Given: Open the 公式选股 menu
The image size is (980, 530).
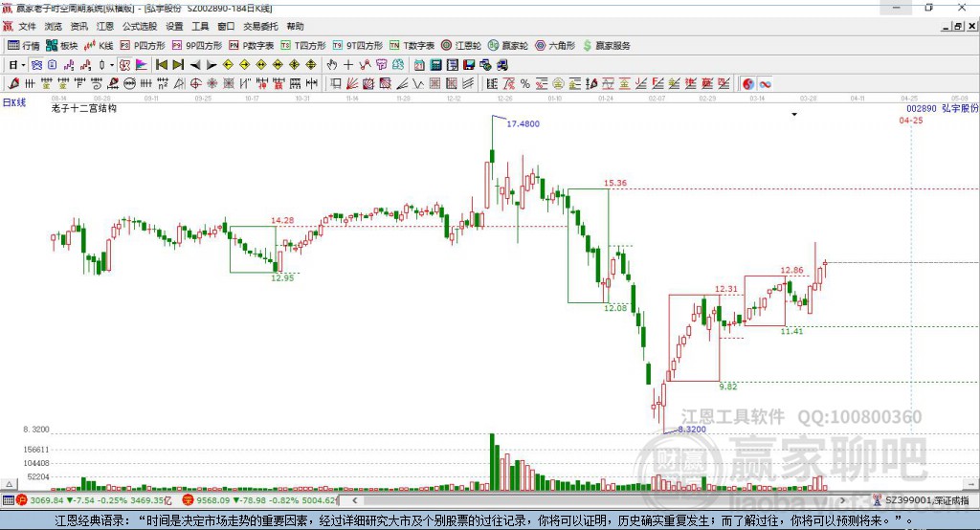Looking at the screenshot, I should click(140, 26).
